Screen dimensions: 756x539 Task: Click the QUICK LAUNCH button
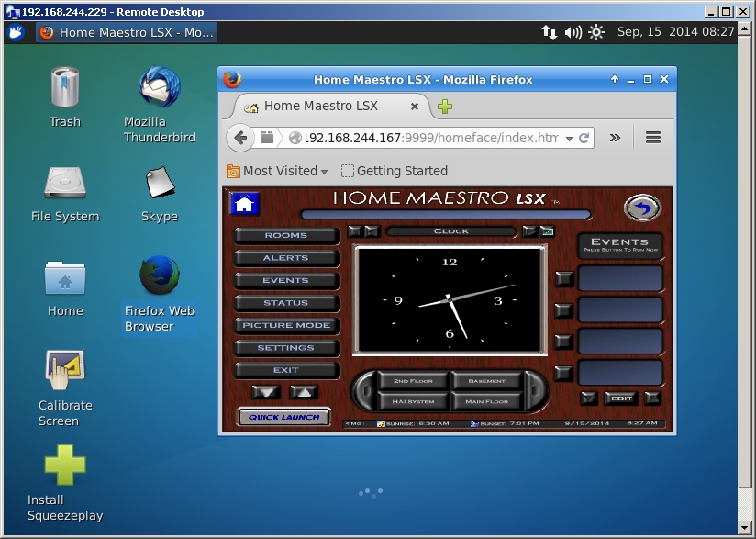[x=284, y=417]
